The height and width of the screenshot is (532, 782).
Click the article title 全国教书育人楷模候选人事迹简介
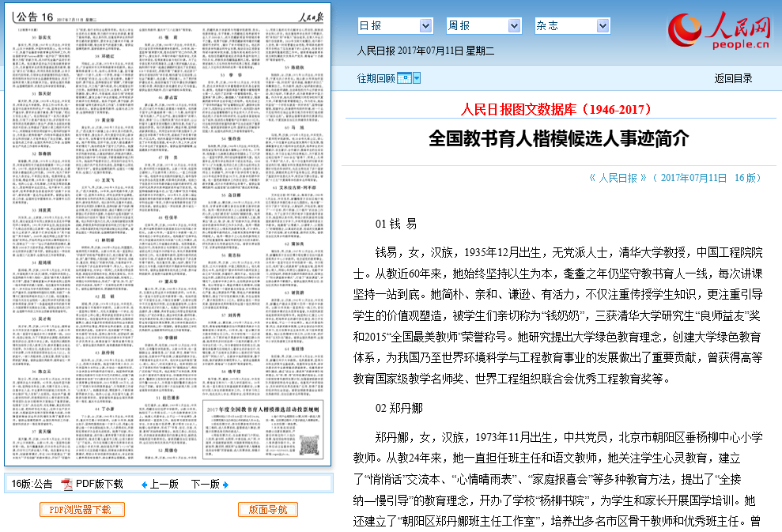[x=558, y=138]
